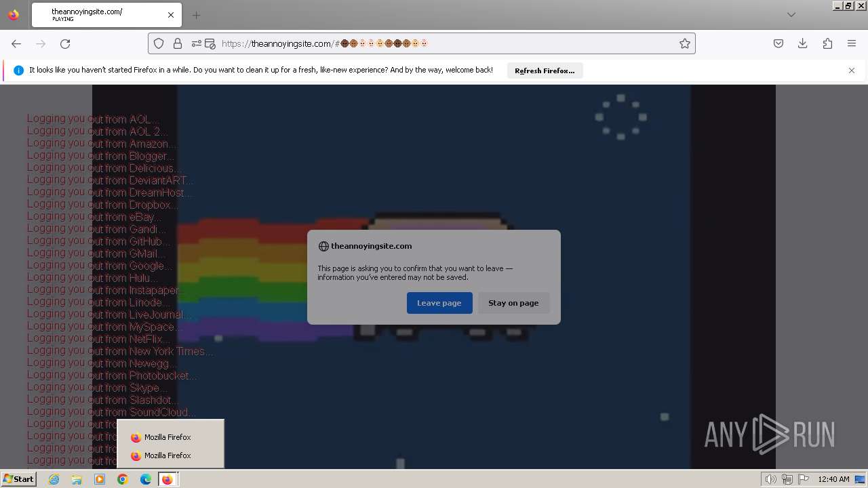This screenshot has height=488, width=868.
Task: Click 'Logging you out from Dropbox...' text
Action: click(103, 205)
